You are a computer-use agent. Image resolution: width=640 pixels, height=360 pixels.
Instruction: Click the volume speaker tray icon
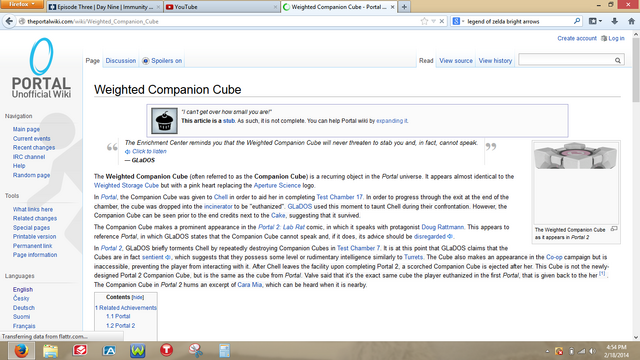(x=592, y=351)
